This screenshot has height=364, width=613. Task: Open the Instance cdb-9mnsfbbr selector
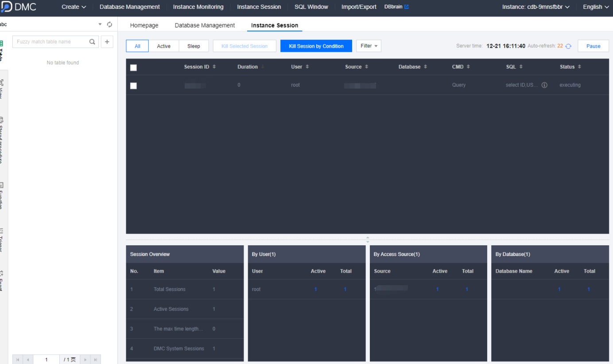[x=535, y=7]
